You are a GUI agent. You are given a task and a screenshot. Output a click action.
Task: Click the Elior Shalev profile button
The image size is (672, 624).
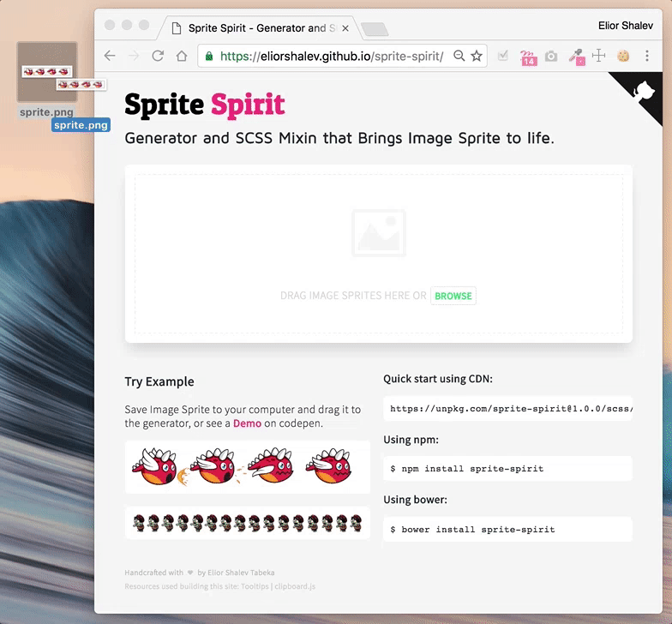(626, 26)
